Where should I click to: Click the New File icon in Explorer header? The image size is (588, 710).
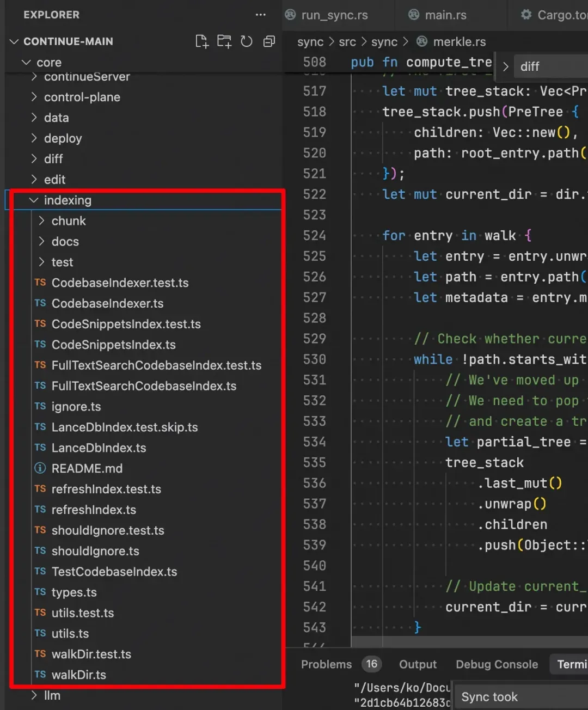202,41
